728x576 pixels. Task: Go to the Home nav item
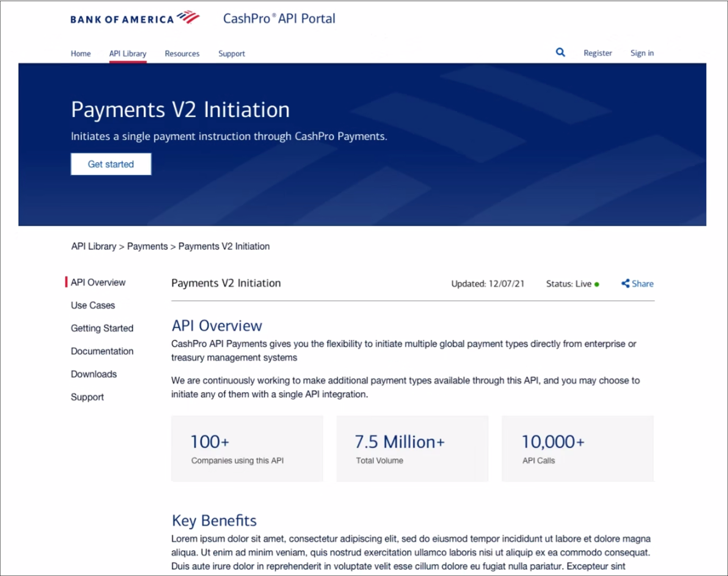click(x=81, y=53)
